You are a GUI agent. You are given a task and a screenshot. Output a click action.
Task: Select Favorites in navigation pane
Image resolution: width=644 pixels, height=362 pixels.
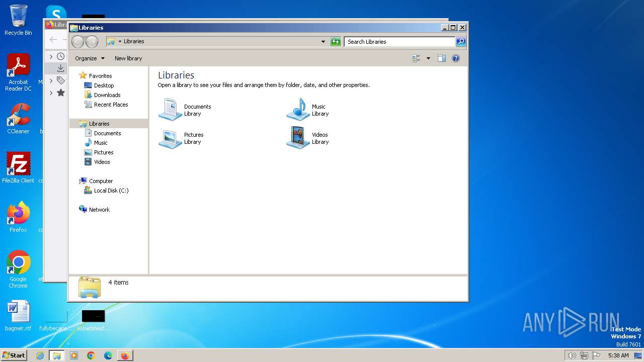100,76
